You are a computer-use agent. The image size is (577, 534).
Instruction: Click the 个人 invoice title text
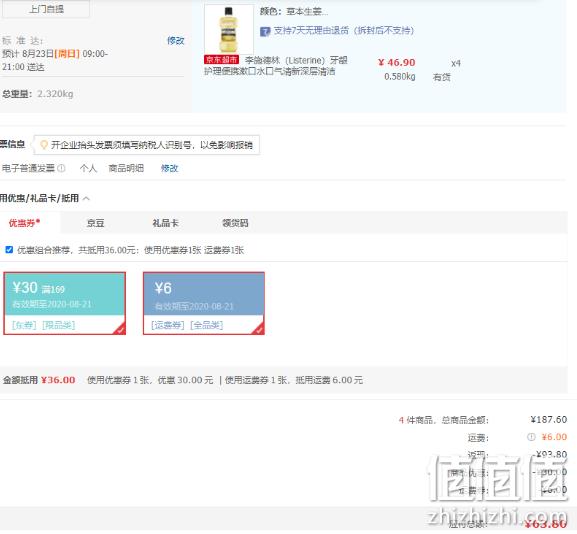88,168
